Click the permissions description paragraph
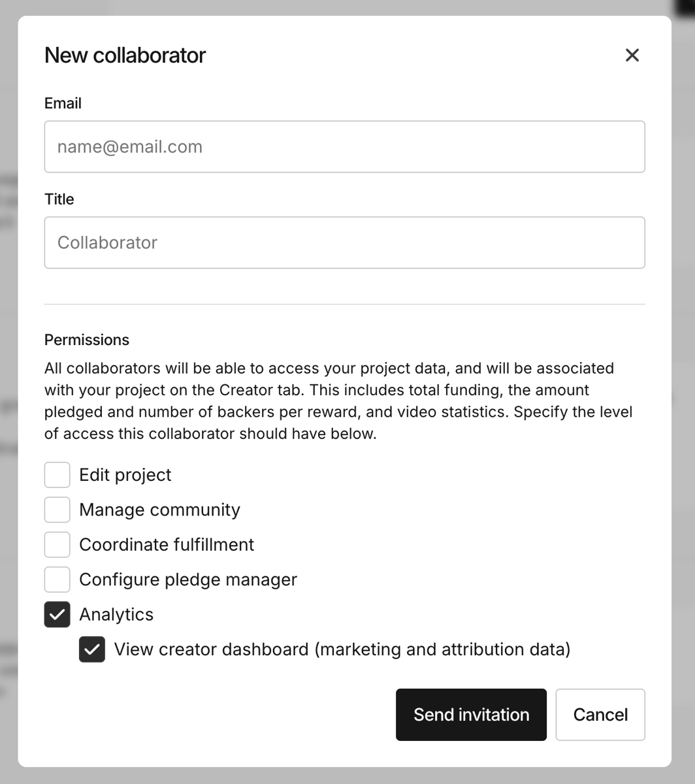 (x=338, y=400)
